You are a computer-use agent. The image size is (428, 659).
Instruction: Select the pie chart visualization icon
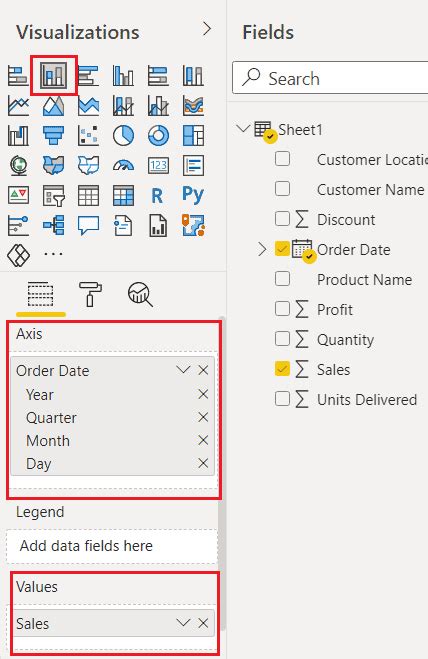123,135
